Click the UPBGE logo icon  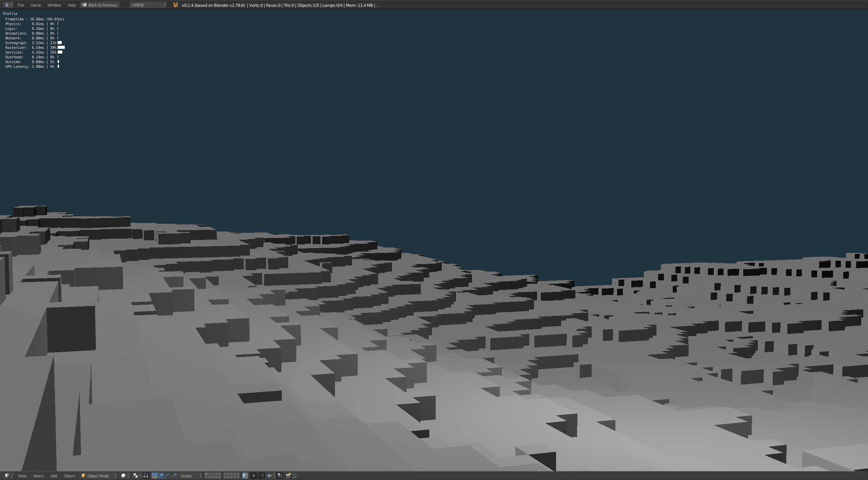point(175,5)
